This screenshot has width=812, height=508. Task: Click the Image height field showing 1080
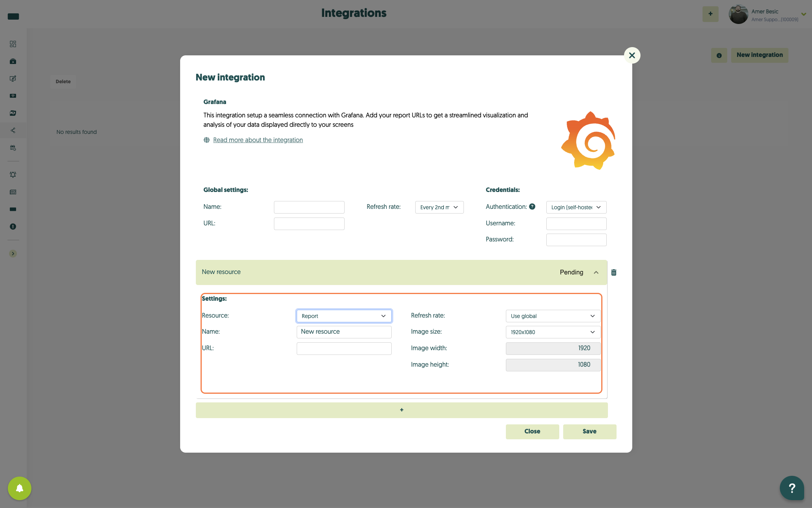(x=553, y=365)
